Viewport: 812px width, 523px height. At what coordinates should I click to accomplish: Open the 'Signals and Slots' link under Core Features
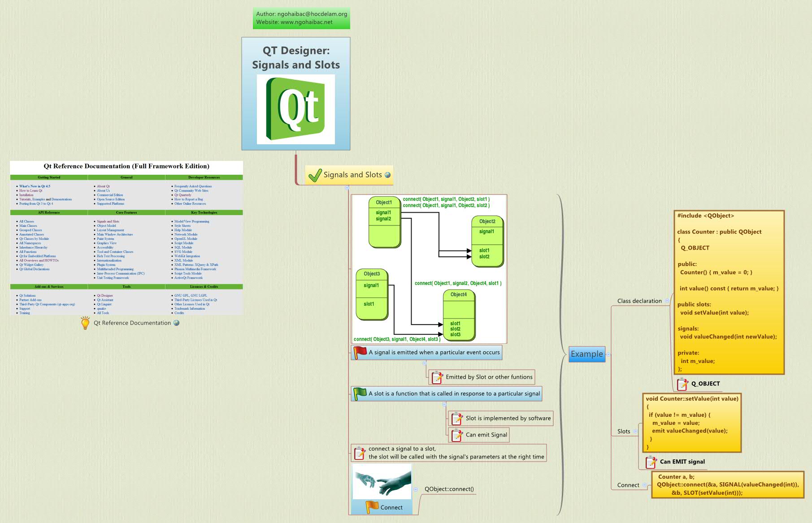coord(107,221)
